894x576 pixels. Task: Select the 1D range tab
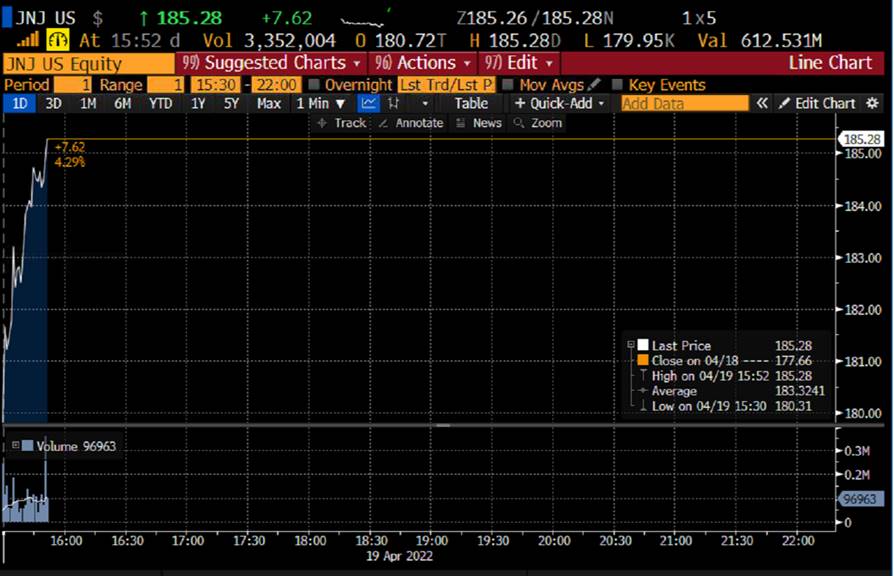pos(19,103)
